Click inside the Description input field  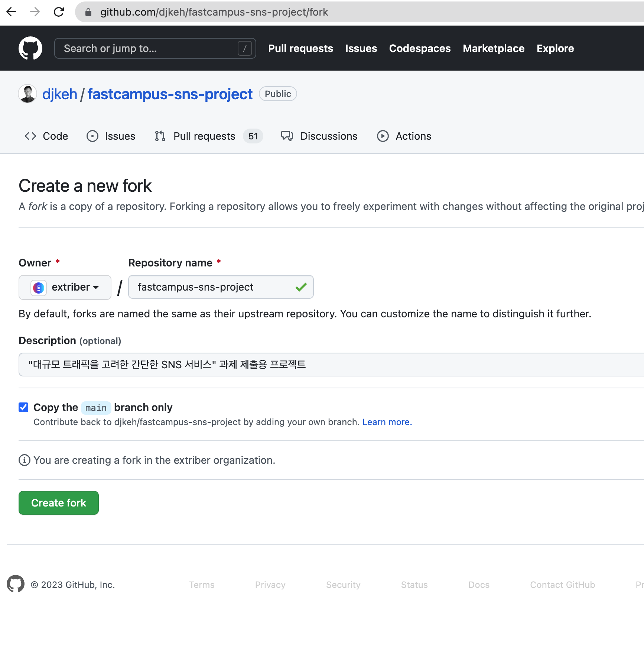tap(260, 364)
